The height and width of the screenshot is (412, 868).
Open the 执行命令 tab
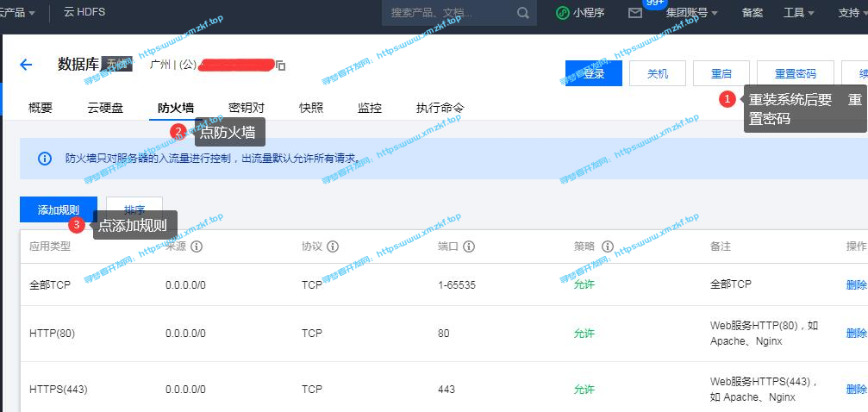click(x=440, y=108)
